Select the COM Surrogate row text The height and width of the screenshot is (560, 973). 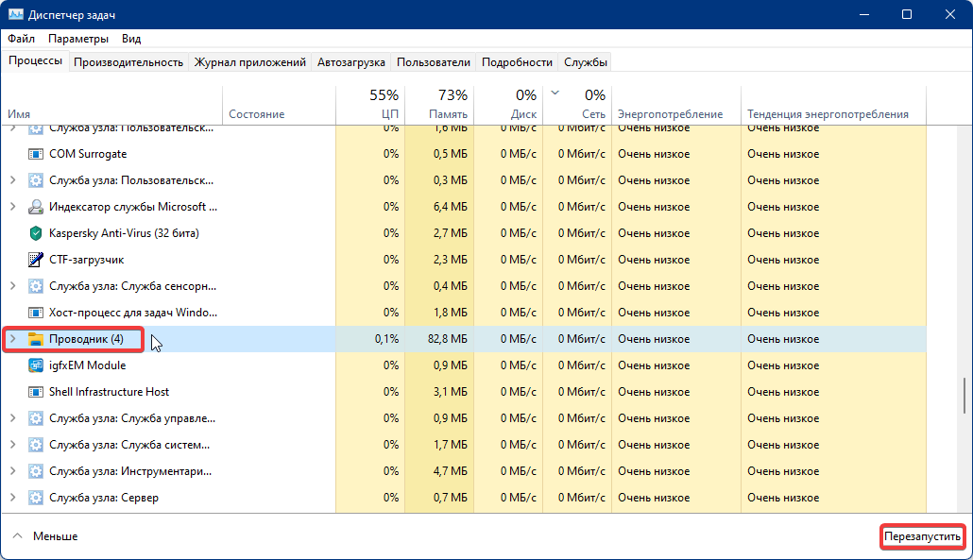88,154
